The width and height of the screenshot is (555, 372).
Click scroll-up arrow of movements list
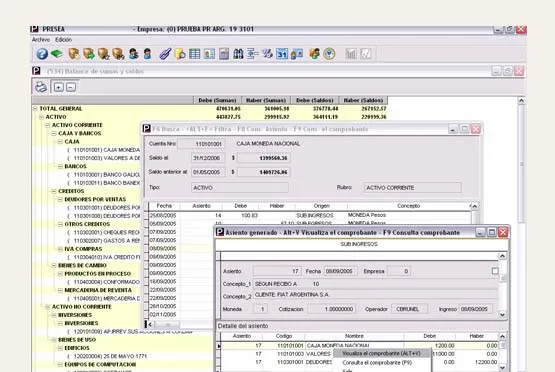pyautogui.click(x=475, y=206)
